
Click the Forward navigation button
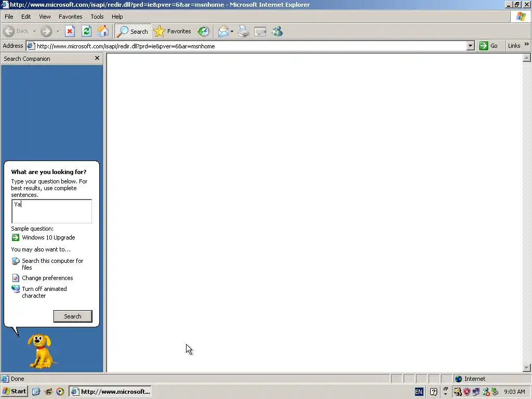(x=46, y=32)
